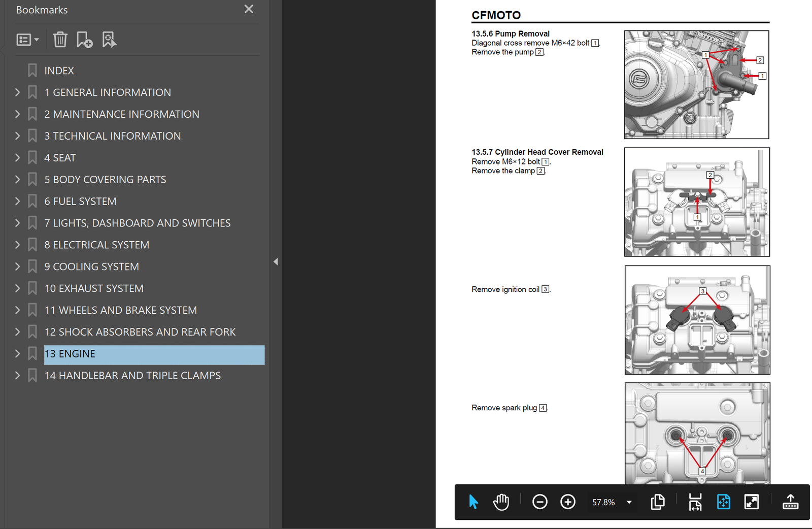The image size is (812, 529).
Task: Expand 5 BODY COVERING PARTS bookmark
Action: pos(17,180)
